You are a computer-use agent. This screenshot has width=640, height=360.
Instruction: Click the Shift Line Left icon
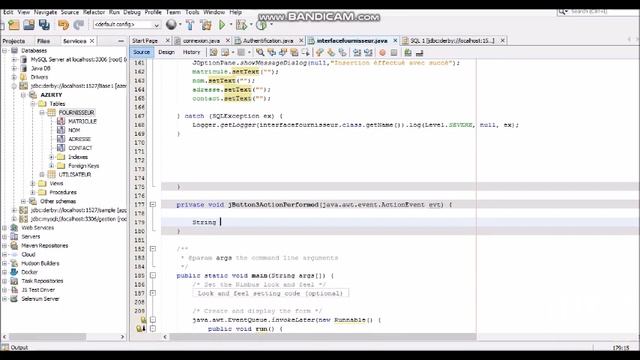tap(357, 52)
